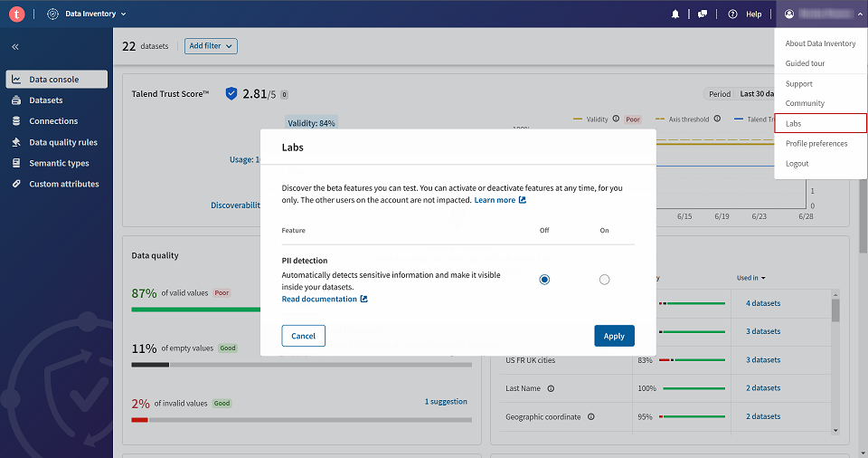
Task: Click the scroll down arrow in table
Action: tap(835, 430)
